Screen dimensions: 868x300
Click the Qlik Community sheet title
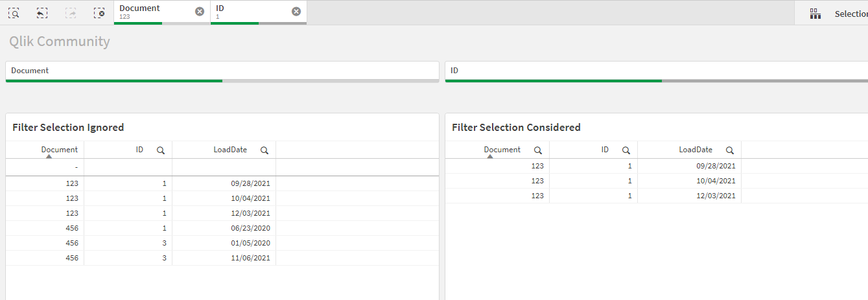click(x=60, y=41)
